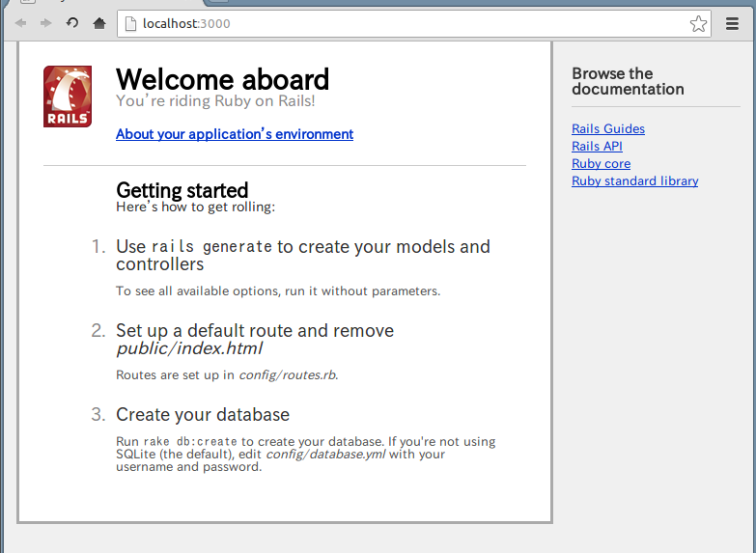Click the Rails logo image

click(68, 97)
